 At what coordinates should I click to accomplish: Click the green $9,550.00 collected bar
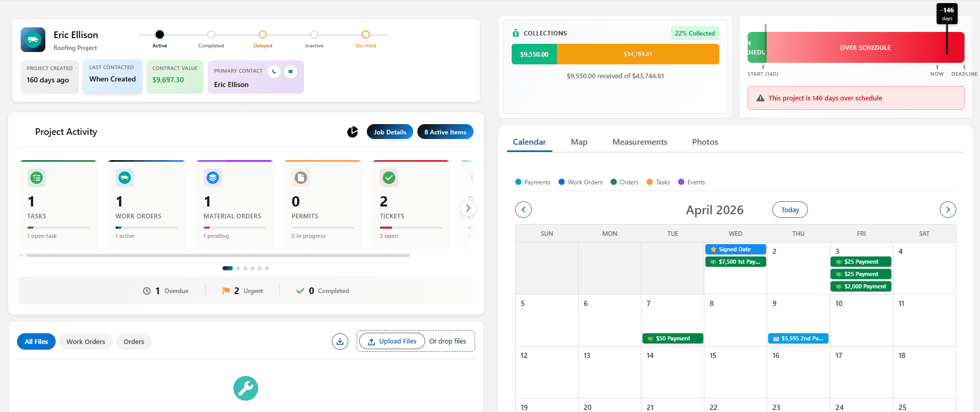click(x=534, y=54)
